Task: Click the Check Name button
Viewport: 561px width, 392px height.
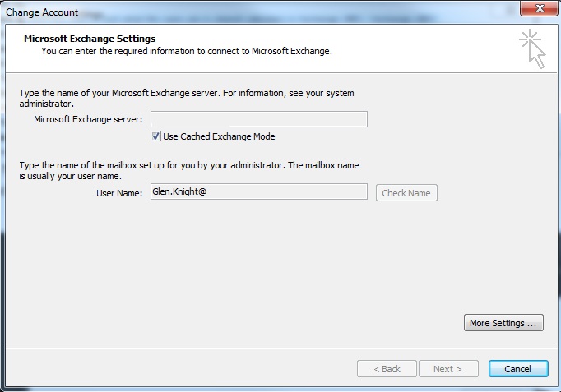Action: [x=406, y=193]
